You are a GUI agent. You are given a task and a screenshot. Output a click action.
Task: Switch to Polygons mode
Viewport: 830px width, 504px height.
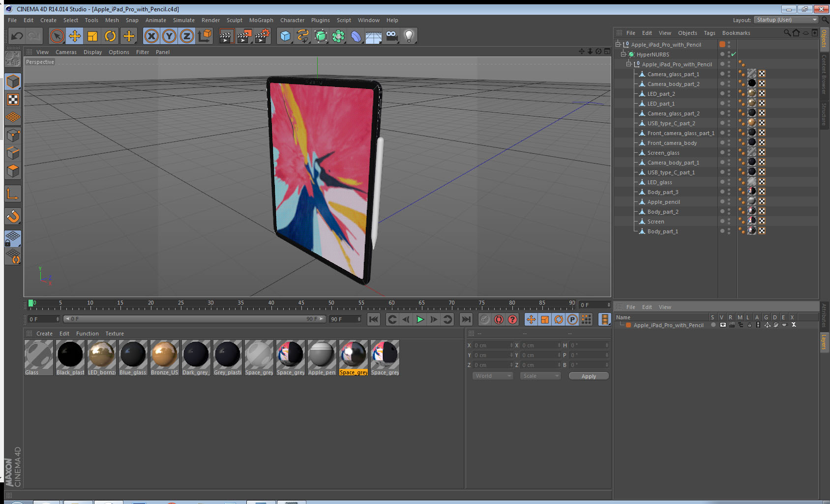(13, 171)
